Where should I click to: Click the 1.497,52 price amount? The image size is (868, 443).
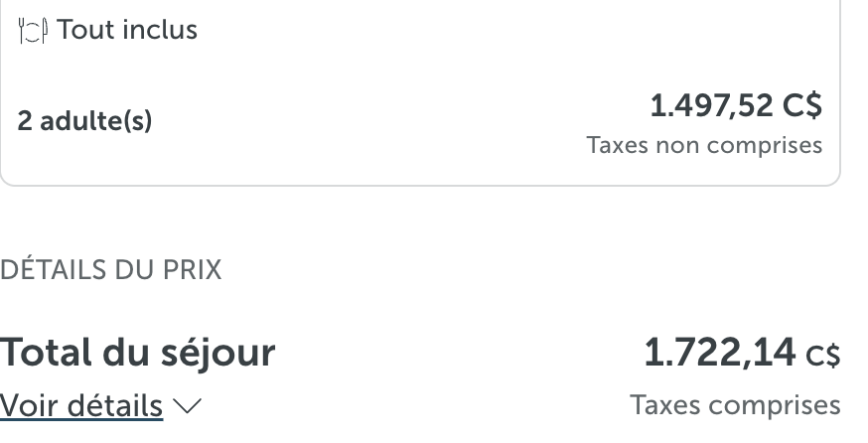711,105
